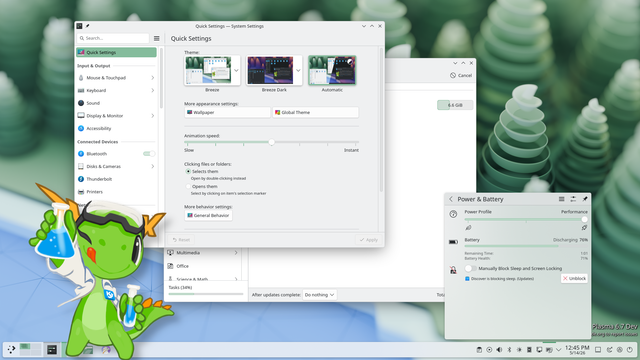Click the pin icon in System Settings titlebar
The height and width of the screenshot is (360, 640).
[x=87, y=26]
